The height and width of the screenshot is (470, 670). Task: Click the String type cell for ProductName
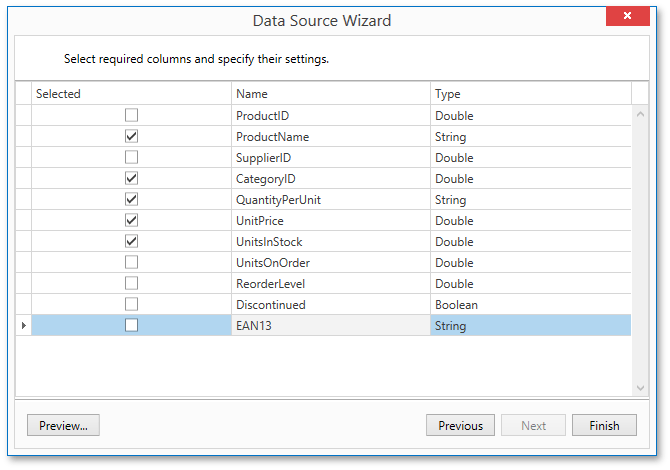pos(531,136)
